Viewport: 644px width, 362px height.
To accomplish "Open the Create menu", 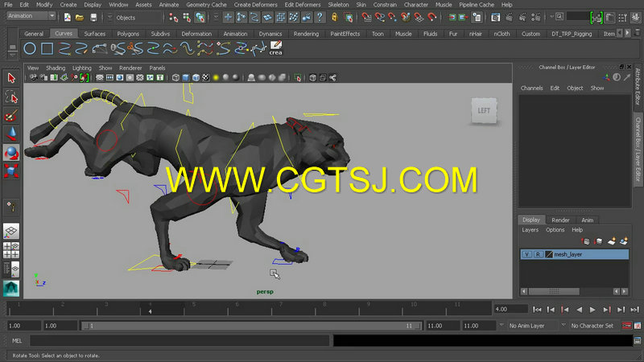I will point(68,5).
